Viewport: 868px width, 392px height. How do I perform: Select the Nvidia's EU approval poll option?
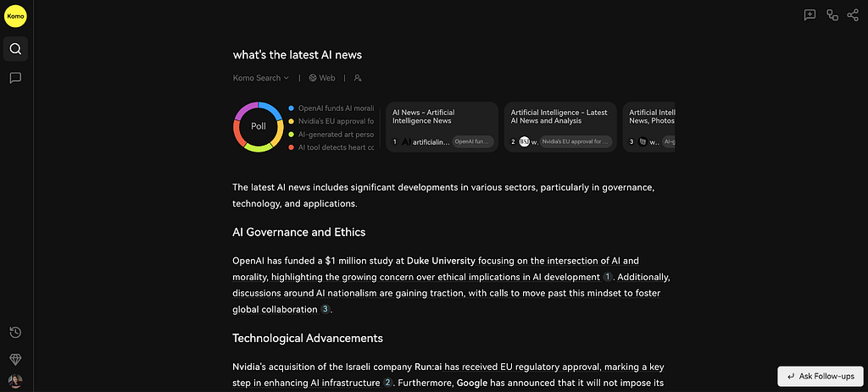(x=331, y=121)
